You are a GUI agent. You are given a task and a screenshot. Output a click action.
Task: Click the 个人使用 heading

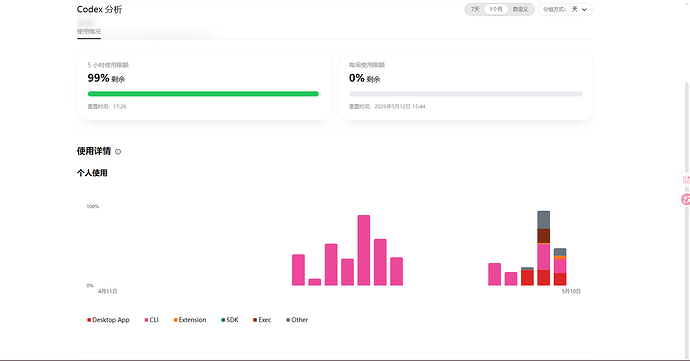coord(92,173)
